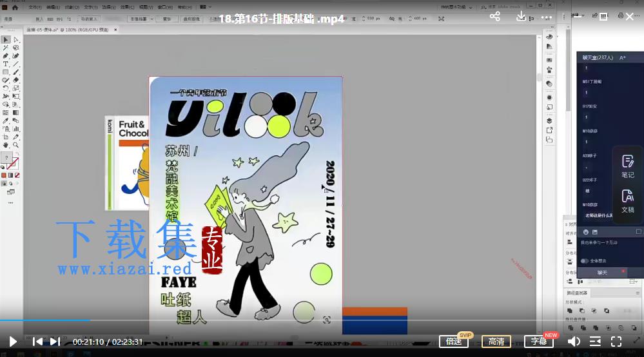Choose the Gradient tool

pos(16,112)
